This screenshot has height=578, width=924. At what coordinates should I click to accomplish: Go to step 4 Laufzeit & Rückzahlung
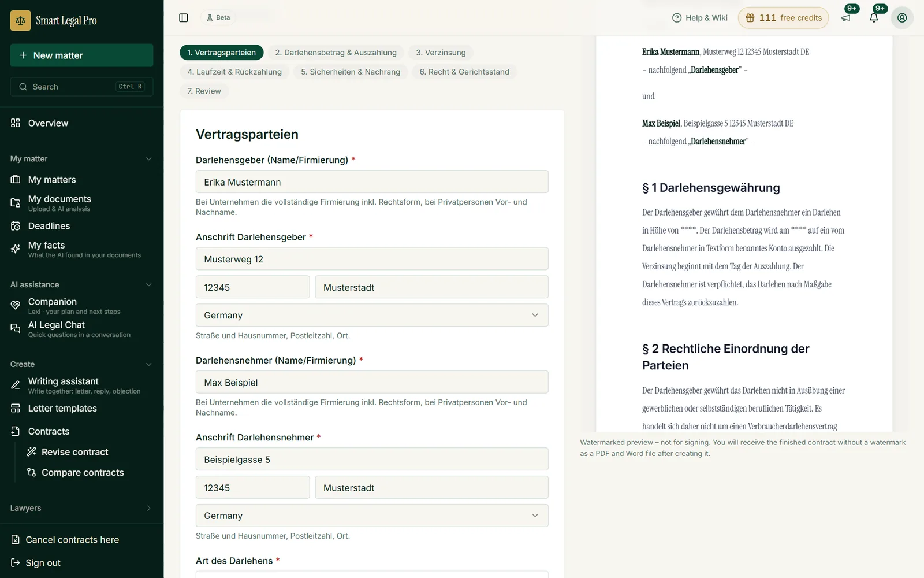pos(234,72)
